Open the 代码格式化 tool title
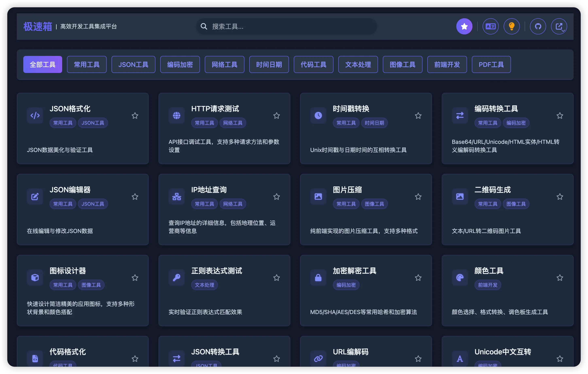This screenshot has height=374, width=588. [68, 352]
